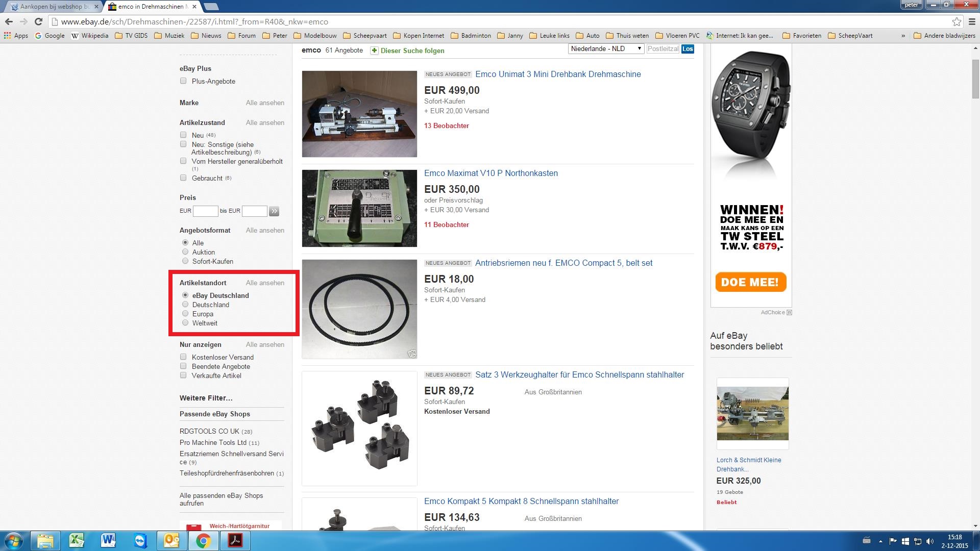This screenshot has height=551, width=980.
Task: Click the Postleitzahl input field
Action: coord(663,49)
